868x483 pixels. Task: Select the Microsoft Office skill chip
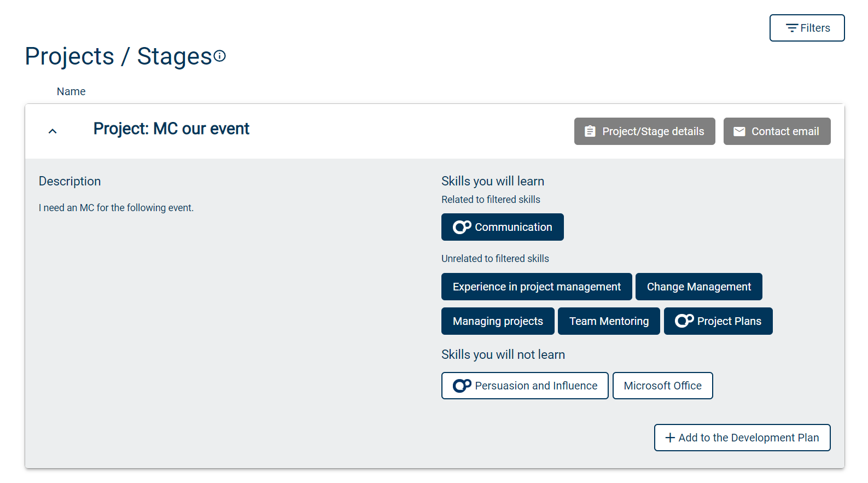pyautogui.click(x=662, y=386)
